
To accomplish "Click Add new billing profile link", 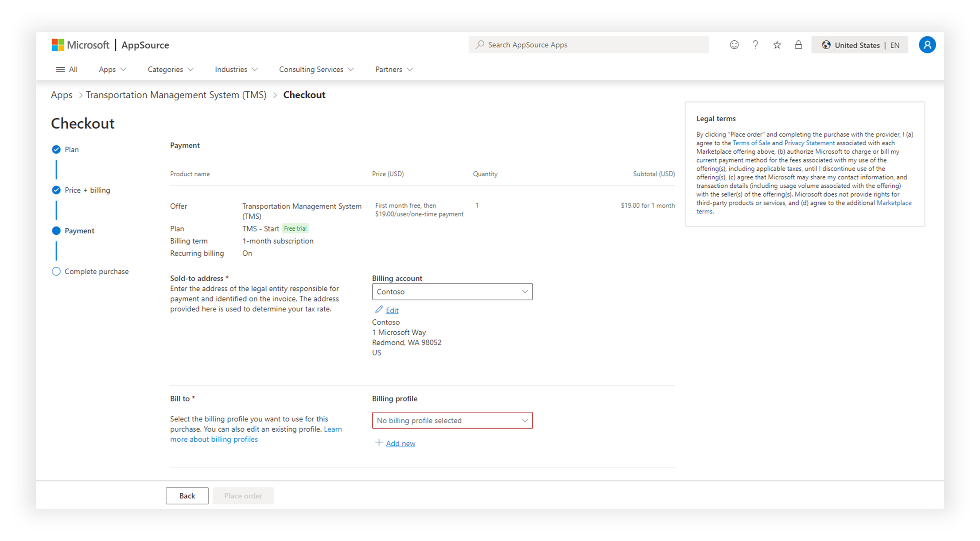I will point(400,444).
